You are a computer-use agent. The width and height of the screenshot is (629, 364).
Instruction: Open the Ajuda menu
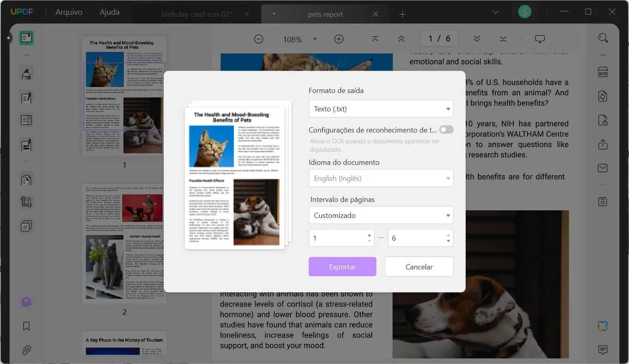click(x=109, y=12)
